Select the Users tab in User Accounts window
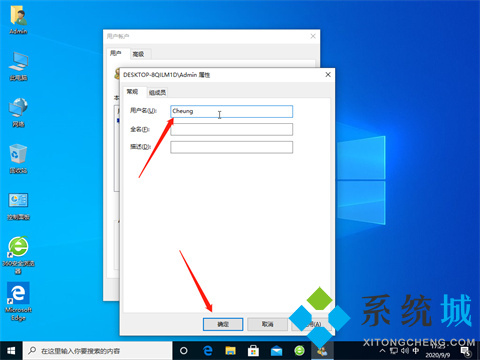Image resolution: width=480 pixels, height=360 pixels. [x=116, y=53]
